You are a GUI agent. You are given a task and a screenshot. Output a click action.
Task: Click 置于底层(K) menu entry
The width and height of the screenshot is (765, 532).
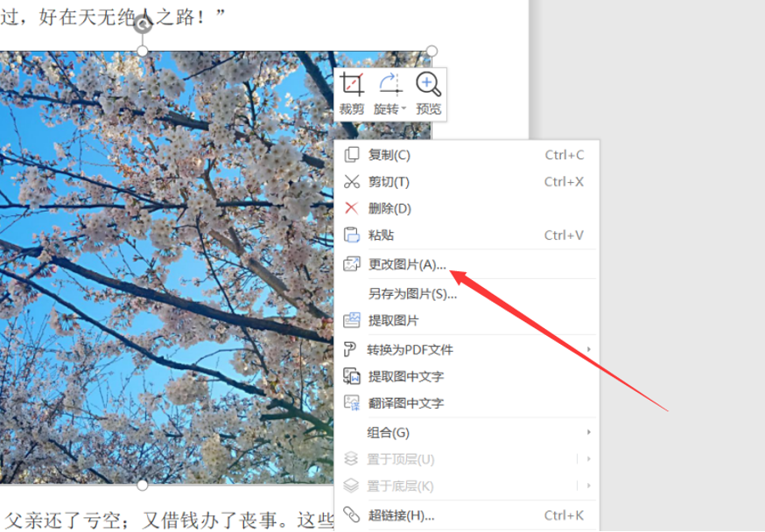coord(467,486)
